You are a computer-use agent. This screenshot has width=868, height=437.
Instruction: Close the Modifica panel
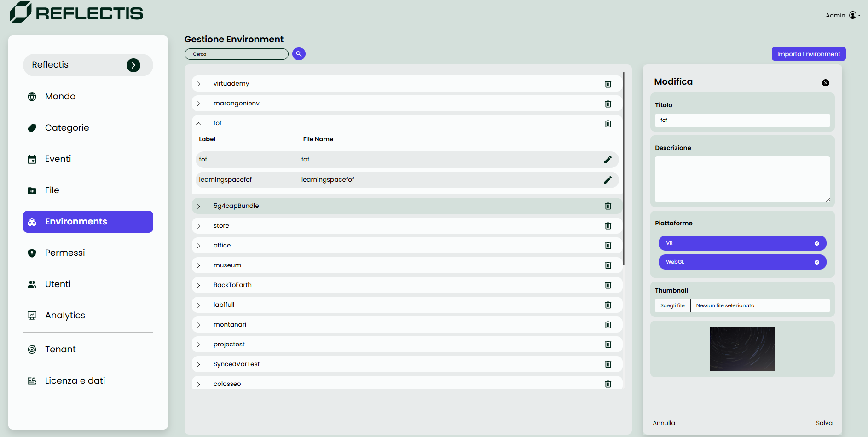coord(825,83)
